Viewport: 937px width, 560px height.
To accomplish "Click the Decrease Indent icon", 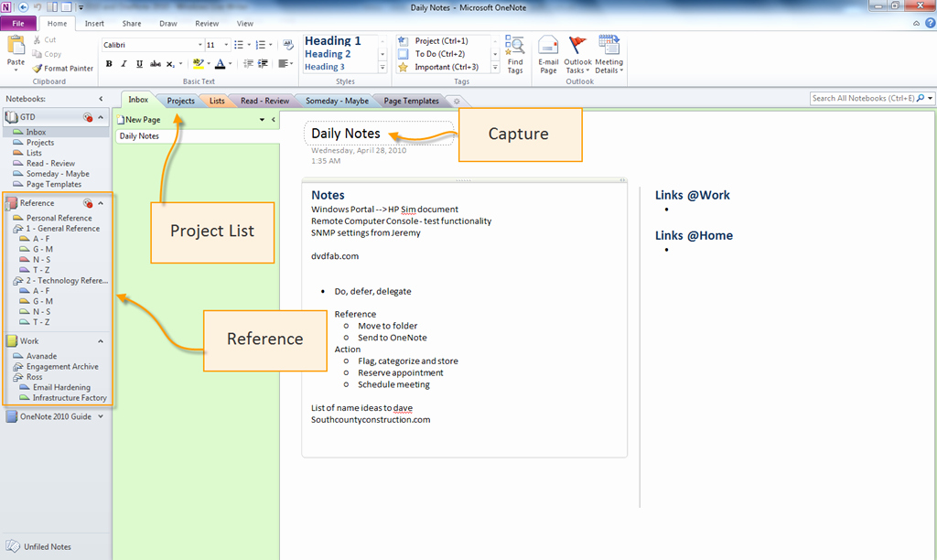I will point(248,64).
